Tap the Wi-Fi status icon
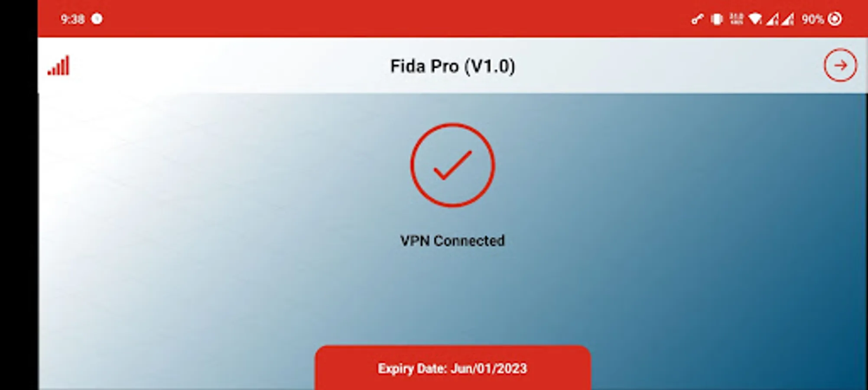This screenshot has width=868, height=390. (x=755, y=19)
